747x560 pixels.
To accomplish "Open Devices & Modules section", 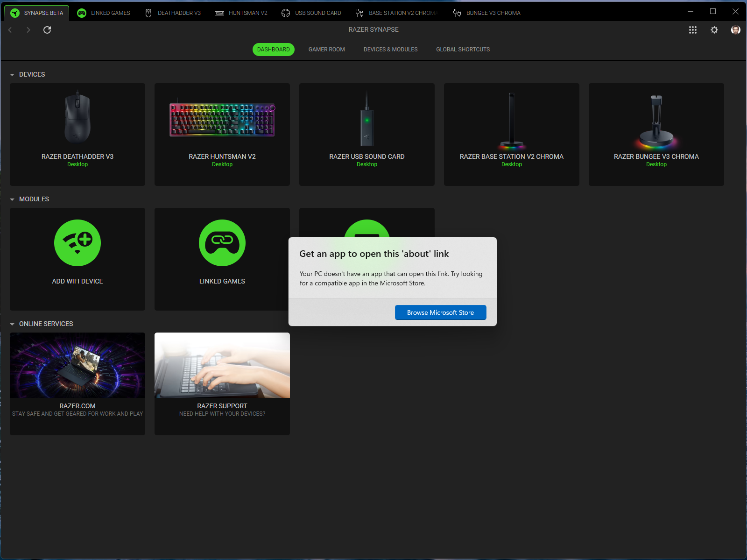I will pyautogui.click(x=391, y=50).
